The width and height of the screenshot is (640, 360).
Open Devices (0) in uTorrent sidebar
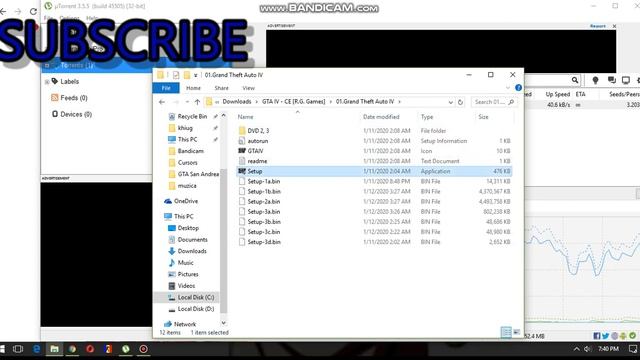[x=76, y=114]
